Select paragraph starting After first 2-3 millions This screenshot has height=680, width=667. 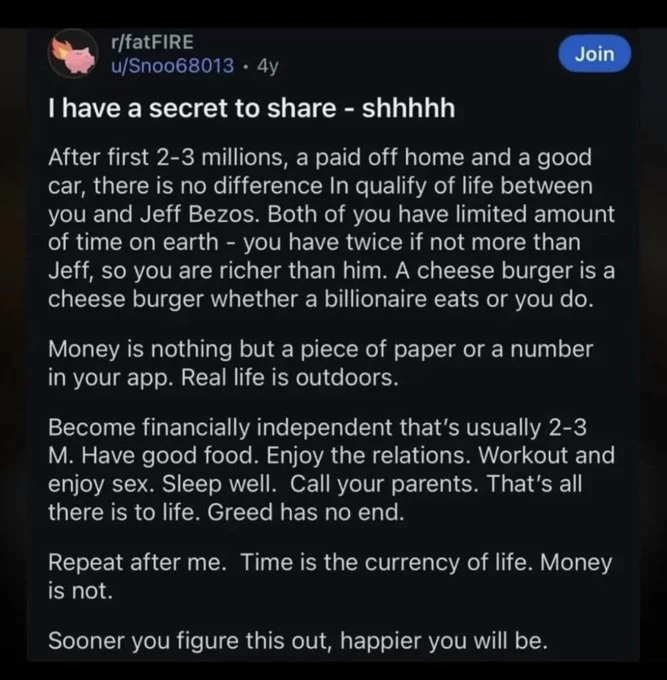pyautogui.click(x=331, y=228)
